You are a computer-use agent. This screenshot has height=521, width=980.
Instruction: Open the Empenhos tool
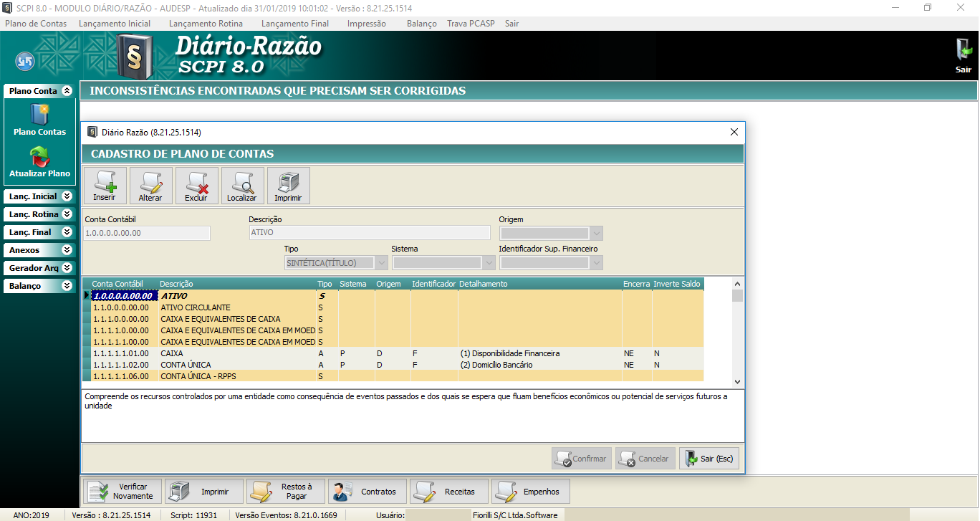pyautogui.click(x=530, y=491)
